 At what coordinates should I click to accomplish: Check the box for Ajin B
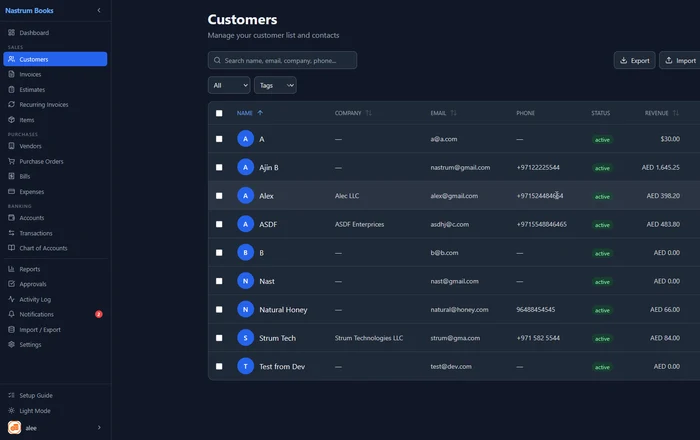pyautogui.click(x=219, y=167)
